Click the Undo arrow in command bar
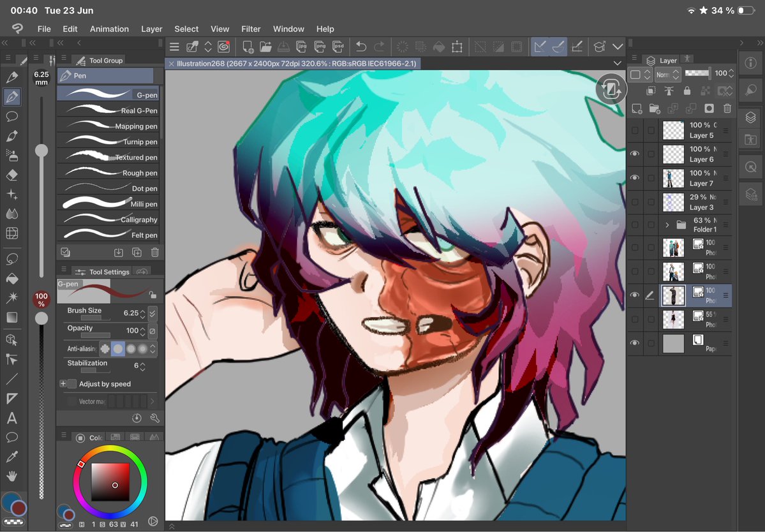The image size is (765, 532). [361, 47]
